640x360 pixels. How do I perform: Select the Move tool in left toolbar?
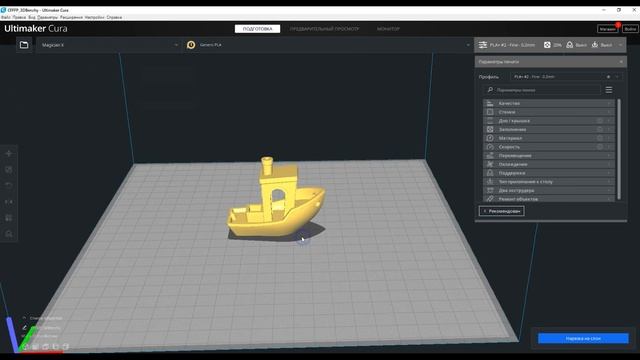point(9,154)
